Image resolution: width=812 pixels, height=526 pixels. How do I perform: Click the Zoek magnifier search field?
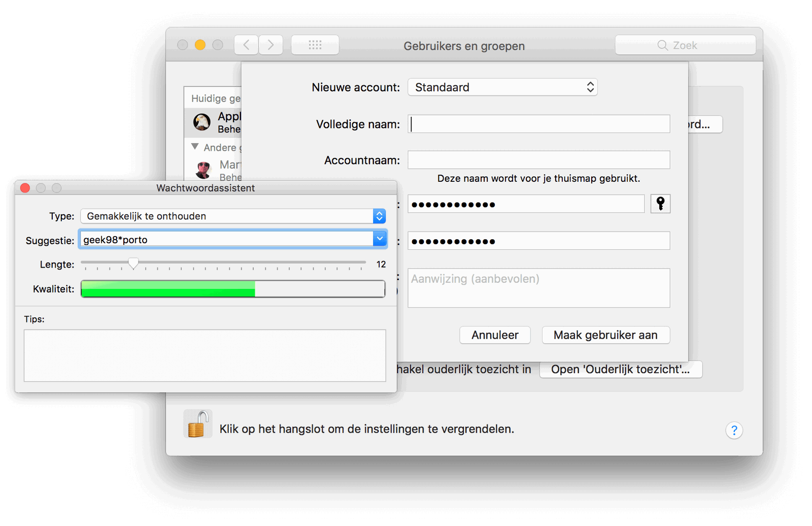[x=685, y=45]
